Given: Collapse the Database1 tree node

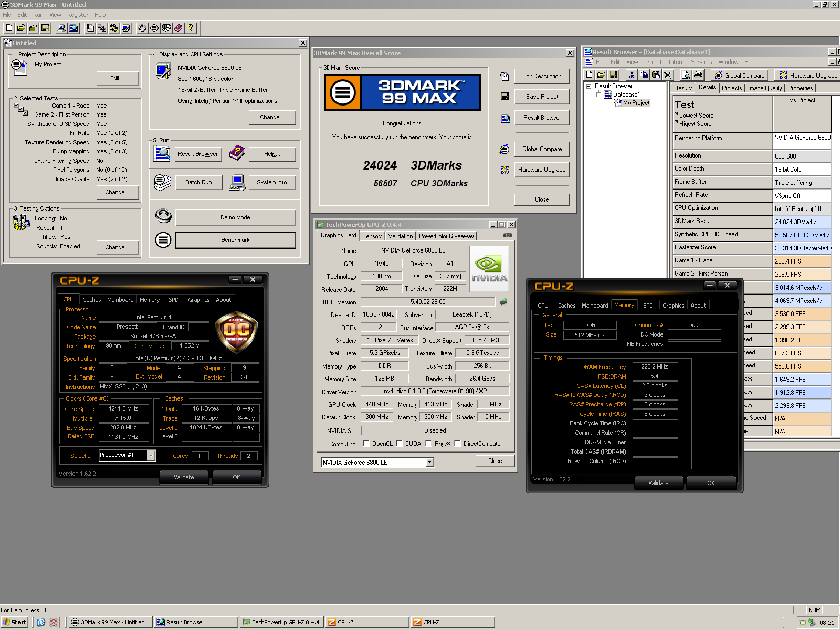Looking at the screenshot, I should [x=598, y=94].
